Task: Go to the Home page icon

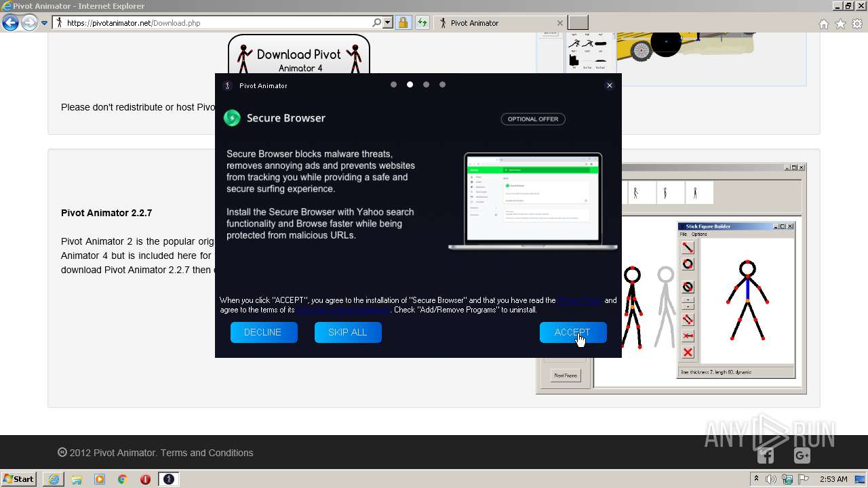Action: point(823,24)
